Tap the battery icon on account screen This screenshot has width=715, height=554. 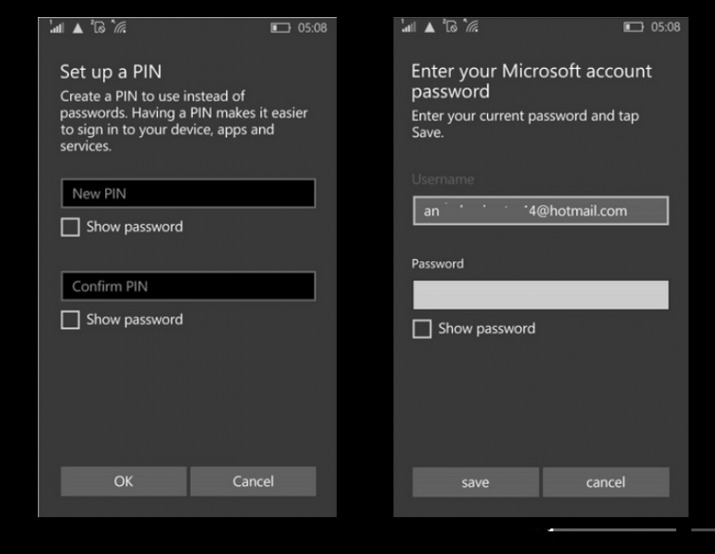[633, 27]
